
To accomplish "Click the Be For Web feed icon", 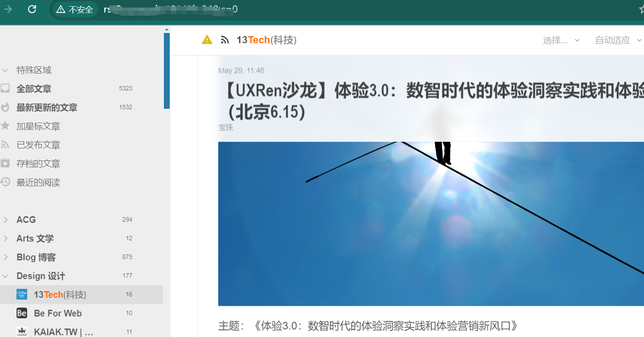I will point(22,313).
